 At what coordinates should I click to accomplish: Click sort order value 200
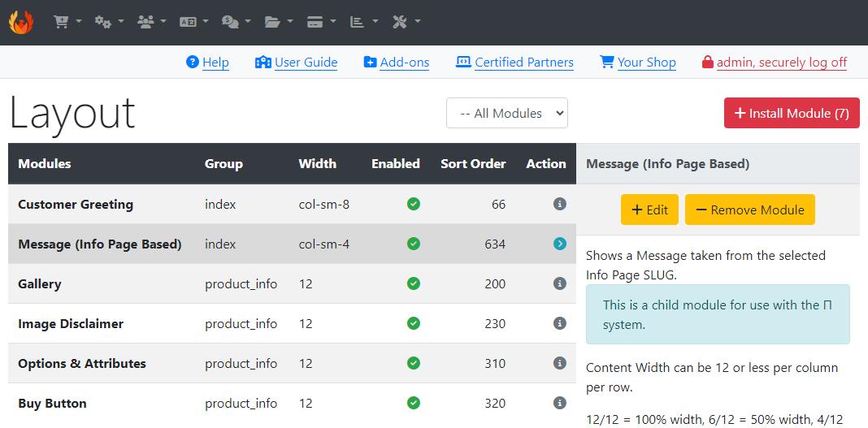(x=495, y=283)
